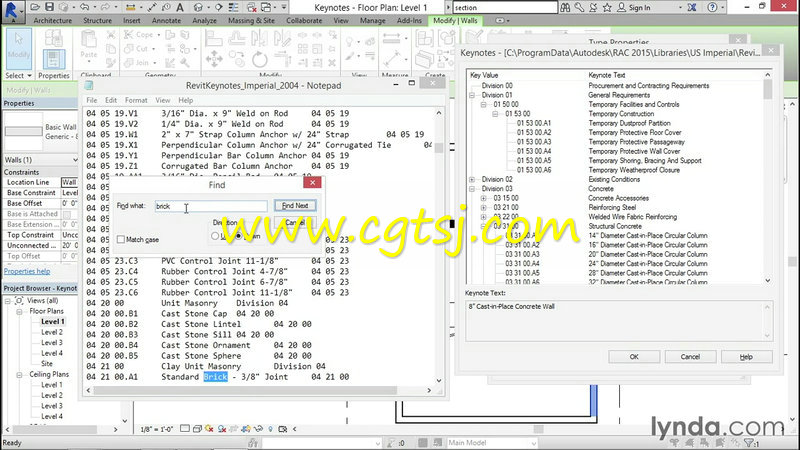Open Notepad File menu
Viewport: 800px width, 450px height.
pos(91,101)
